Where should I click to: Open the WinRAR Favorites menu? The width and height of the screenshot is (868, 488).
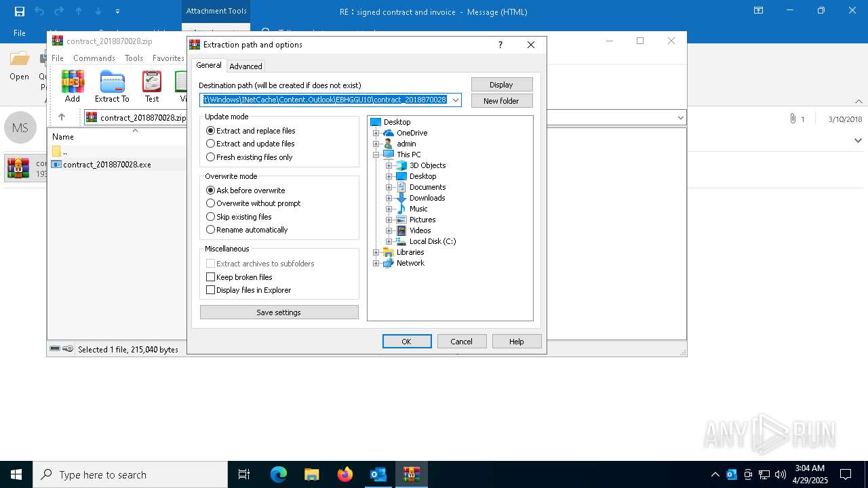coord(168,58)
